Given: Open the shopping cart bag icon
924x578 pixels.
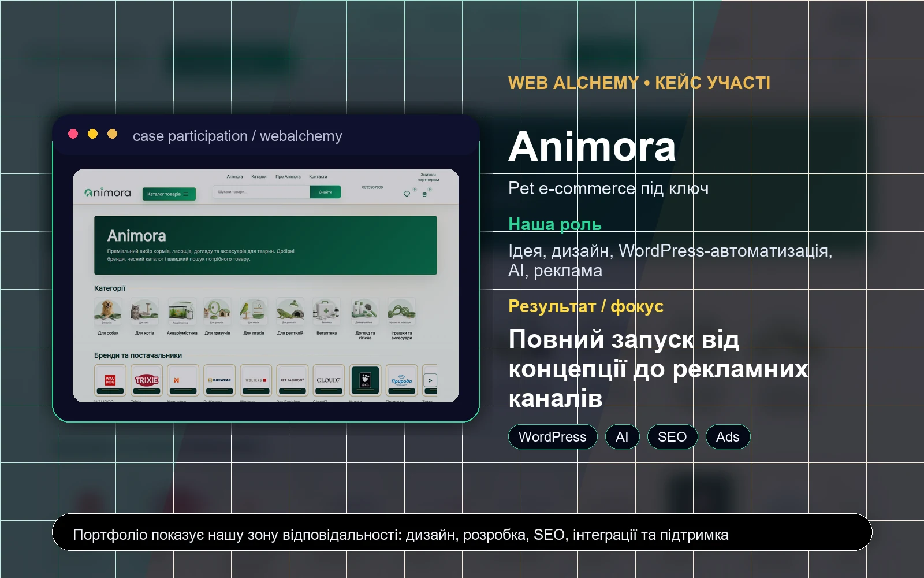Looking at the screenshot, I should coord(424,194).
